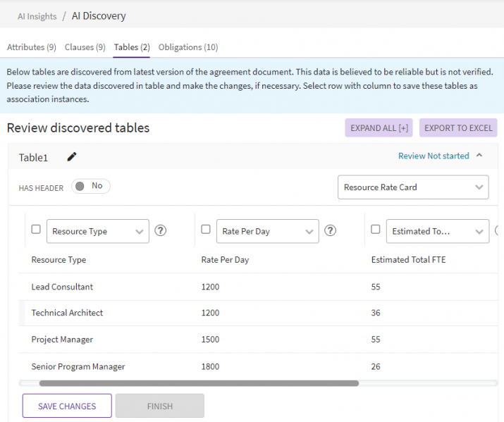Open help icon beside Resource Type column

point(161,230)
